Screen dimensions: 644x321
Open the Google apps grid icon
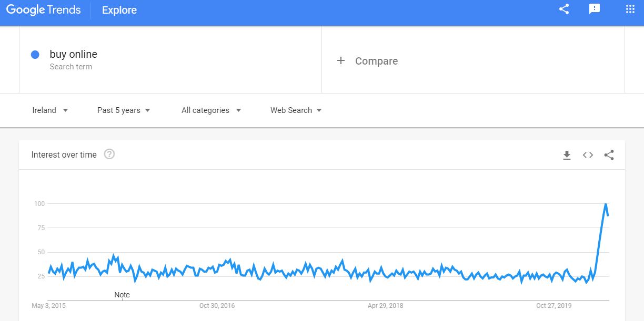(630, 9)
